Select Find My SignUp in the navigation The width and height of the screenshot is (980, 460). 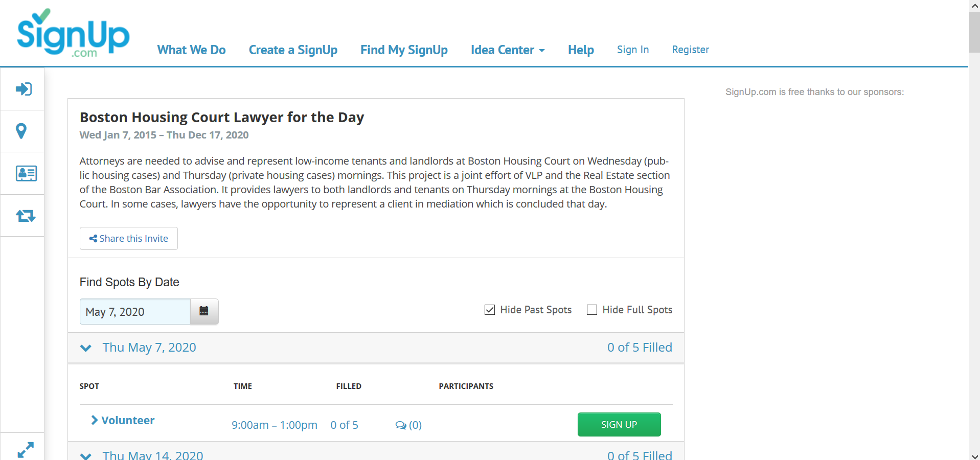[404, 50]
